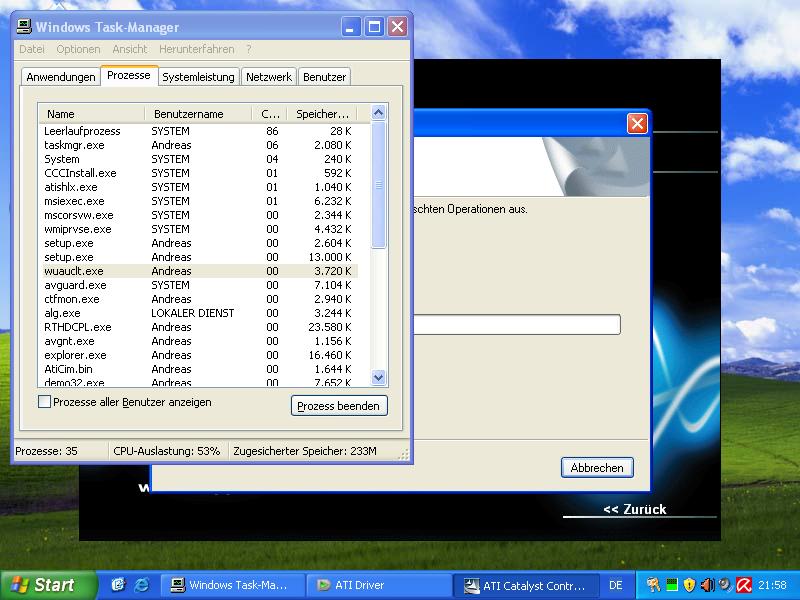Select the RTHDCPL.exe process
The width and height of the screenshot is (800, 600).
pos(198,327)
